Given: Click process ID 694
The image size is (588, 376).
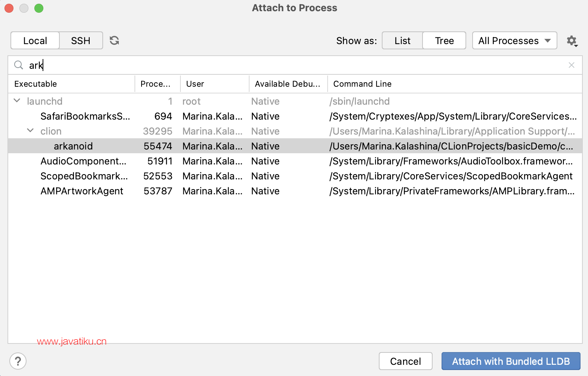Looking at the screenshot, I should 163,116.
